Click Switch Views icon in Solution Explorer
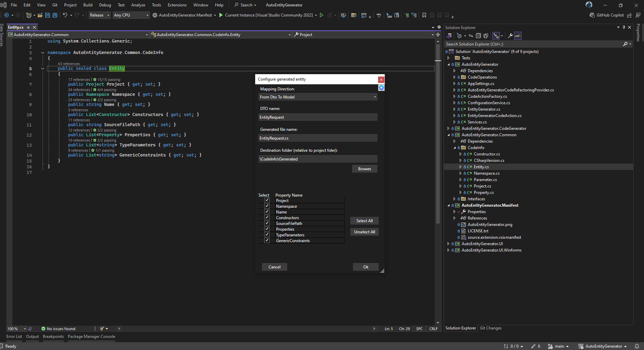This screenshot has height=350, width=644. click(449, 36)
